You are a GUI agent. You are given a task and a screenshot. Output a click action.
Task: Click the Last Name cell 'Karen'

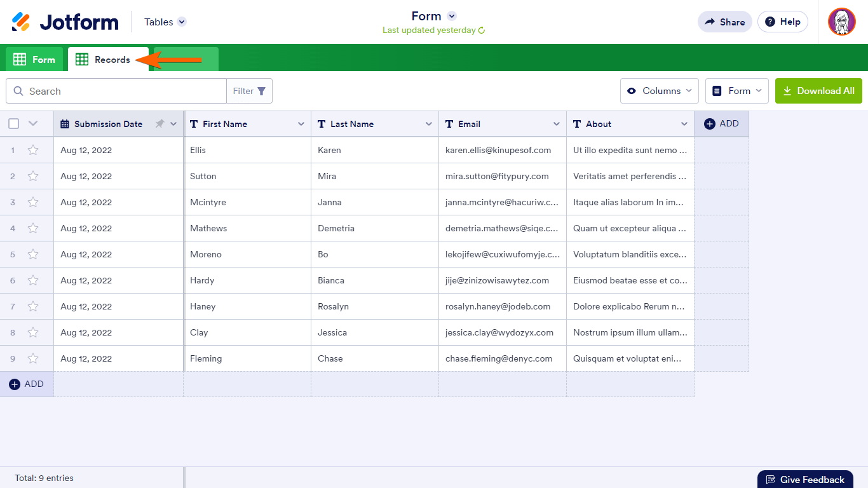point(375,150)
